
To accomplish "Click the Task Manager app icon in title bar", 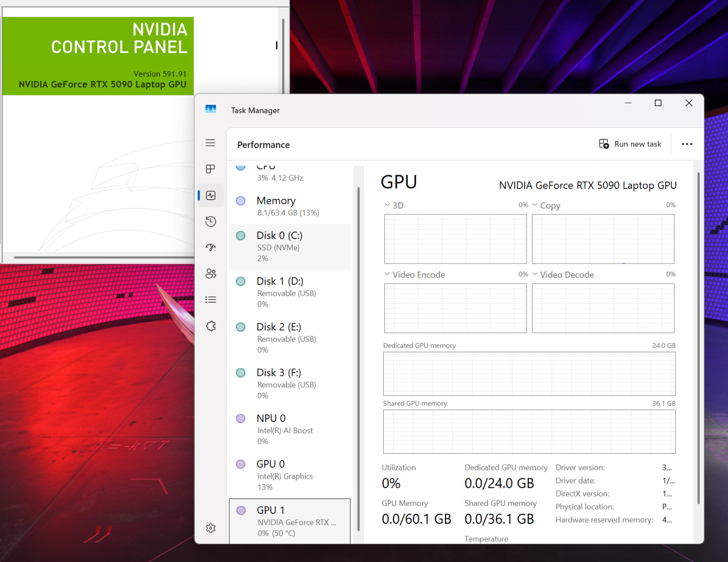I will pyautogui.click(x=211, y=109).
